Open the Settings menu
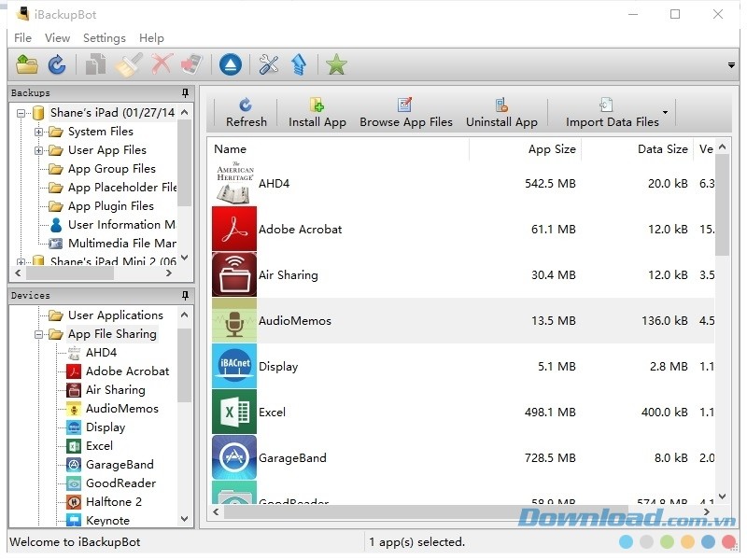 click(104, 38)
